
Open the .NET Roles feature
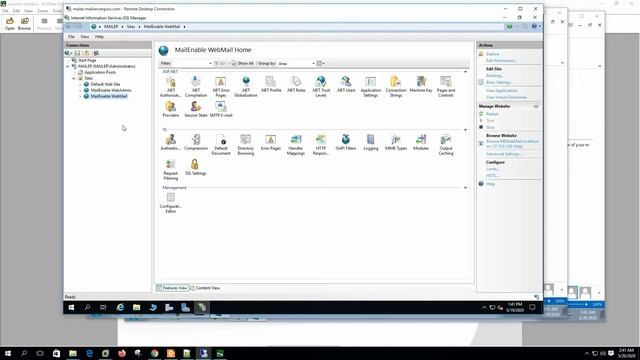296,84
